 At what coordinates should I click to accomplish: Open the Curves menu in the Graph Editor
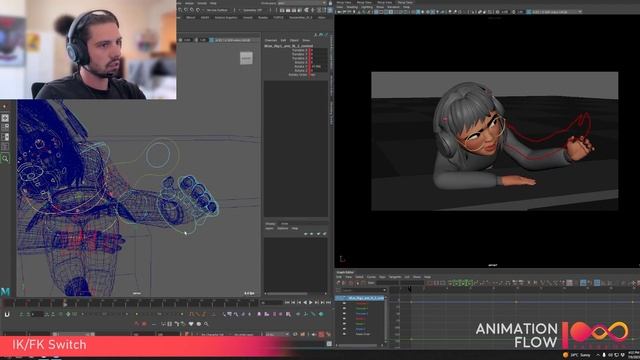371,277
